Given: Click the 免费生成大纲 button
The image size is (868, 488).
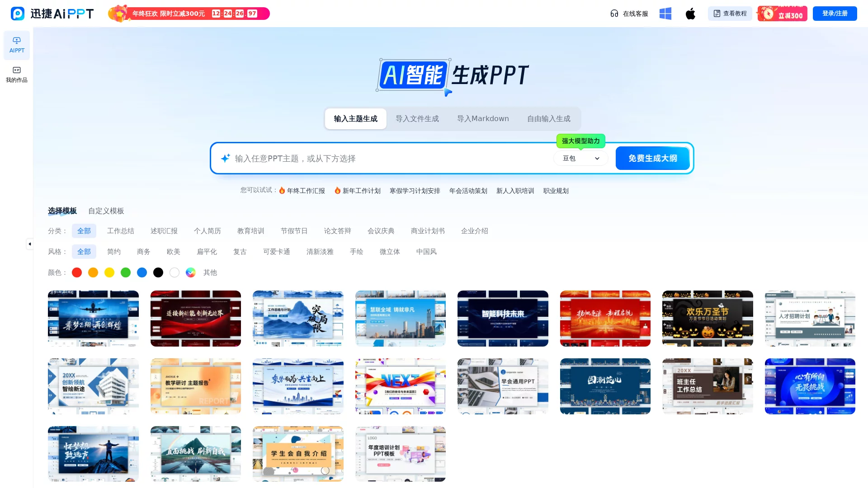Looking at the screenshot, I should pyautogui.click(x=652, y=158).
